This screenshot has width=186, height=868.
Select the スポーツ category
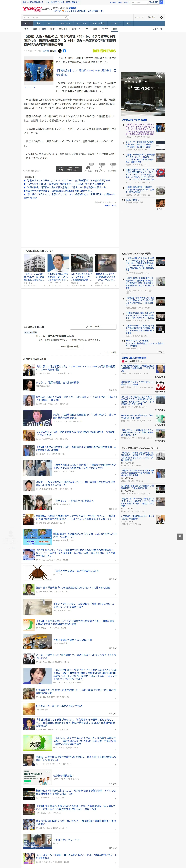(x=76, y=29)
